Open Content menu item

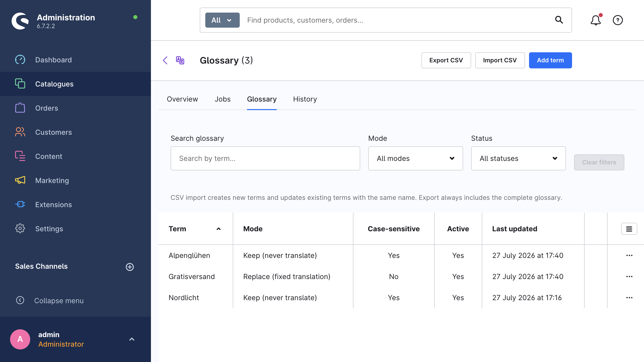(75, 156)
